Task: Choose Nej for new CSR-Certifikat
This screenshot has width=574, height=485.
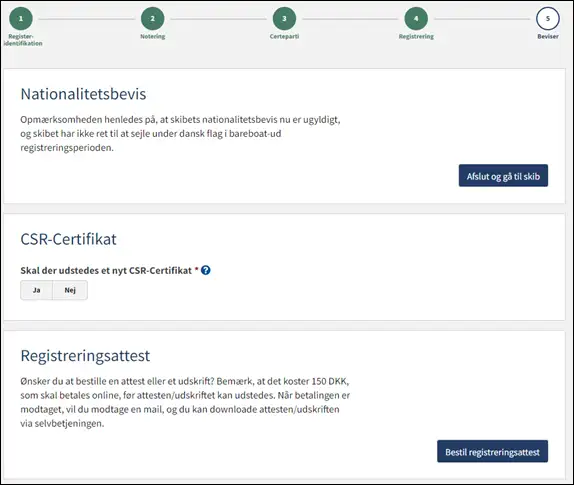Action: tap(70, 290)
